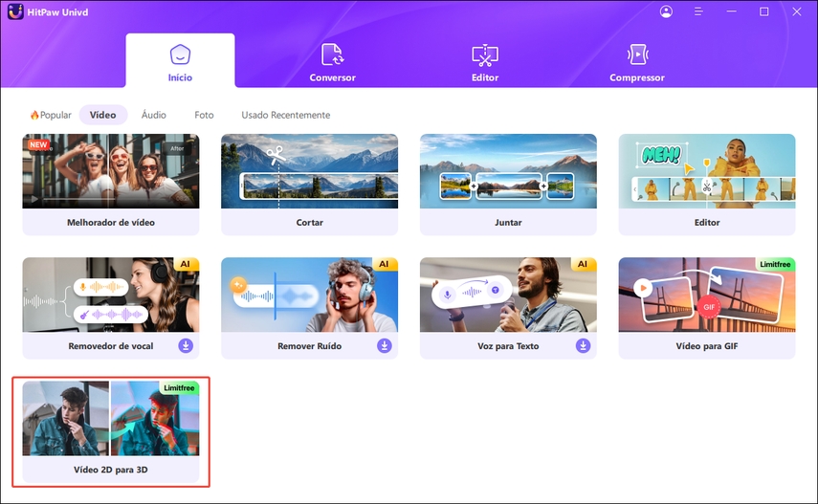This screenshot has height=504, width=818.
Task: Select the Popular category
Action: tap(51, 115)
